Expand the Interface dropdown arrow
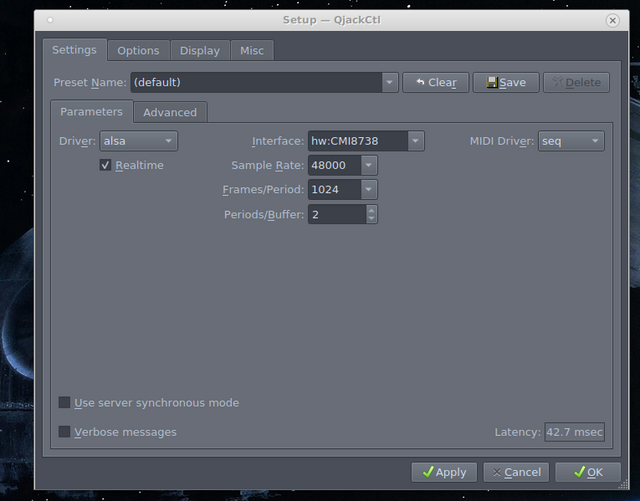The height and width of the screenshot is (501, 640). click(416, 141)
